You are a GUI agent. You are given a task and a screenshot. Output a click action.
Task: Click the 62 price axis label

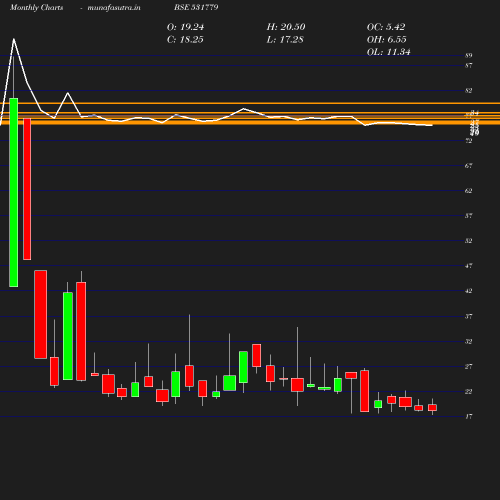pyautogui.click(x=469, y=191)
